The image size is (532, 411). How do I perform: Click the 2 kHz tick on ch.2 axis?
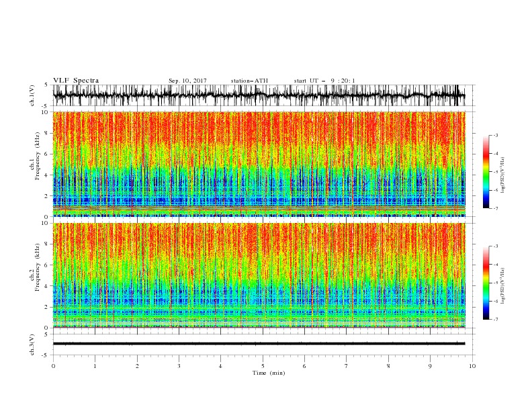47,307
